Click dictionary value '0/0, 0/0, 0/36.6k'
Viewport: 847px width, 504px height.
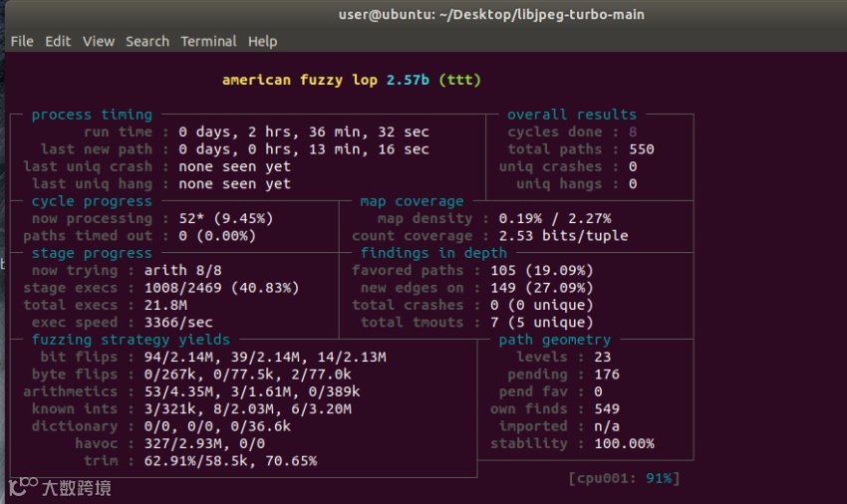click(217, 425)
